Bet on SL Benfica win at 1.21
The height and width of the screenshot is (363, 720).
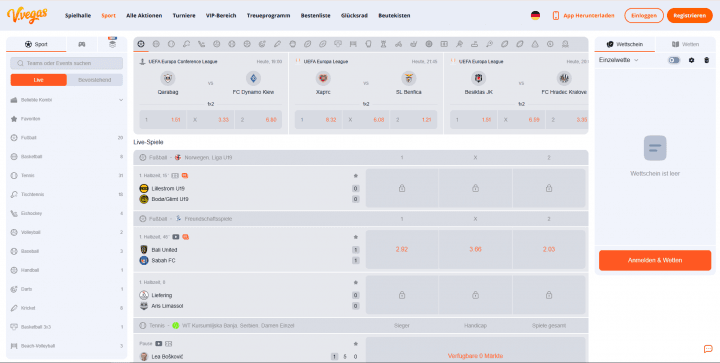coord(413,120)
